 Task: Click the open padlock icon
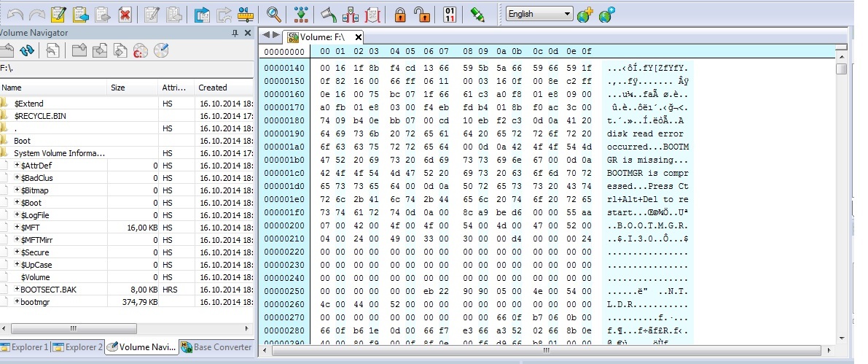tap(423, 15)
